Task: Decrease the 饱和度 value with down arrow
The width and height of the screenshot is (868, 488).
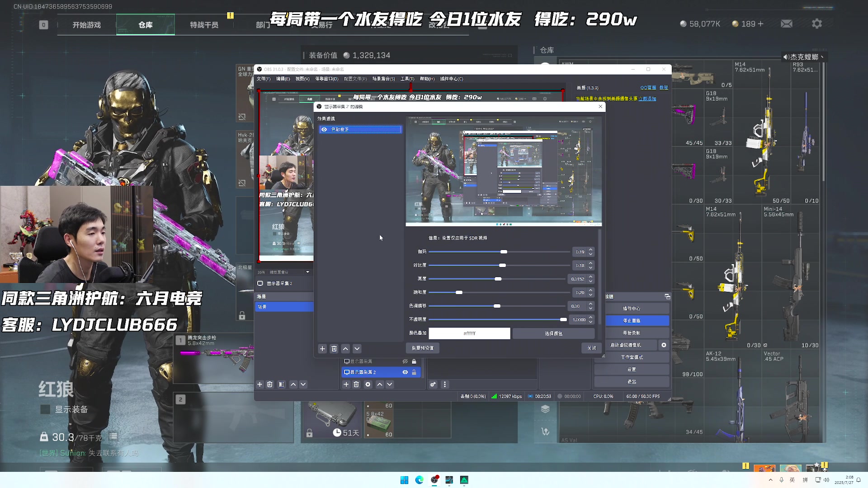Action: tap(590, 295)
